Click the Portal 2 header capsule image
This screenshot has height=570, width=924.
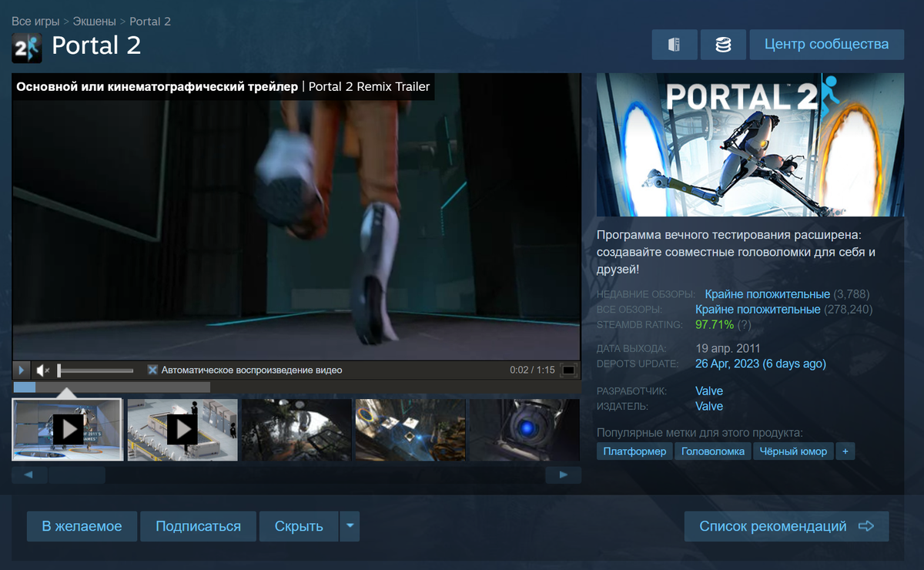[x=751, y=145]
